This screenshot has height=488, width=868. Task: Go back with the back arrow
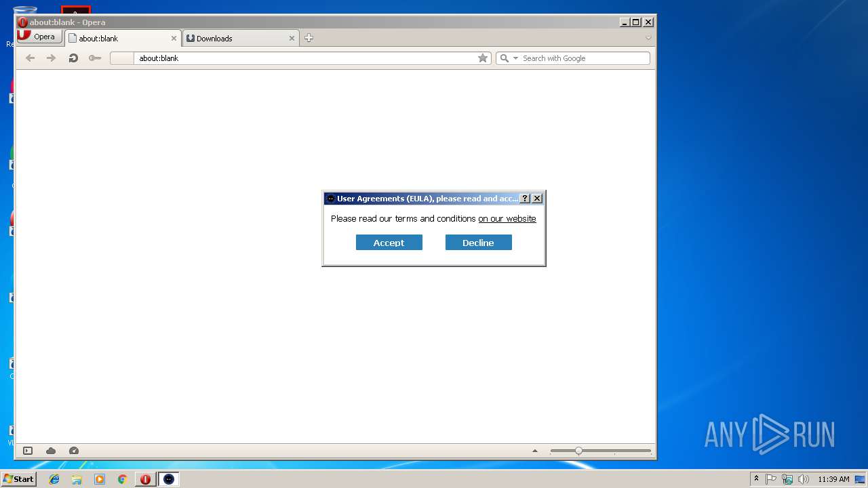pos(30,58)
